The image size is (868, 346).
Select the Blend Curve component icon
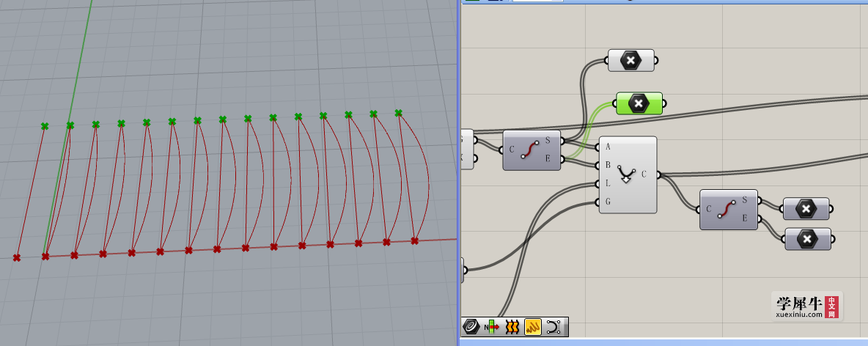tap(628, 174)
